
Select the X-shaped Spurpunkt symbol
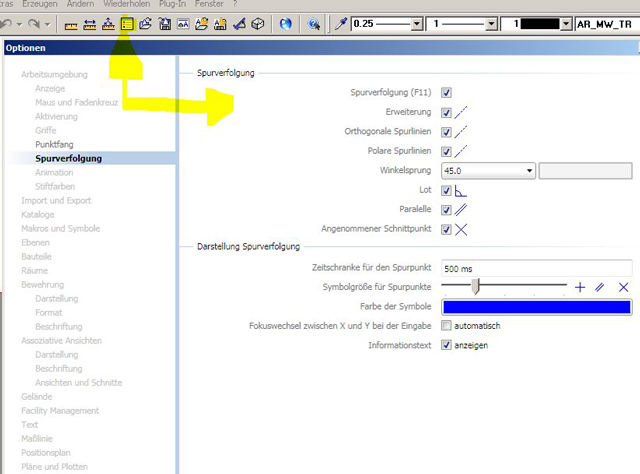point(623,287)
